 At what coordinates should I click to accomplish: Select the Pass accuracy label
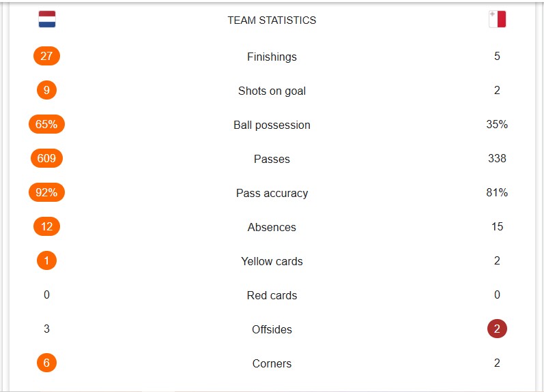[x=272, y=193]
